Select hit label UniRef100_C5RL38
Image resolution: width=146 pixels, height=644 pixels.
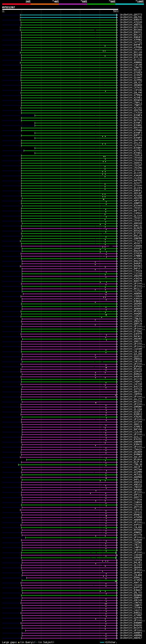point(131,464)
